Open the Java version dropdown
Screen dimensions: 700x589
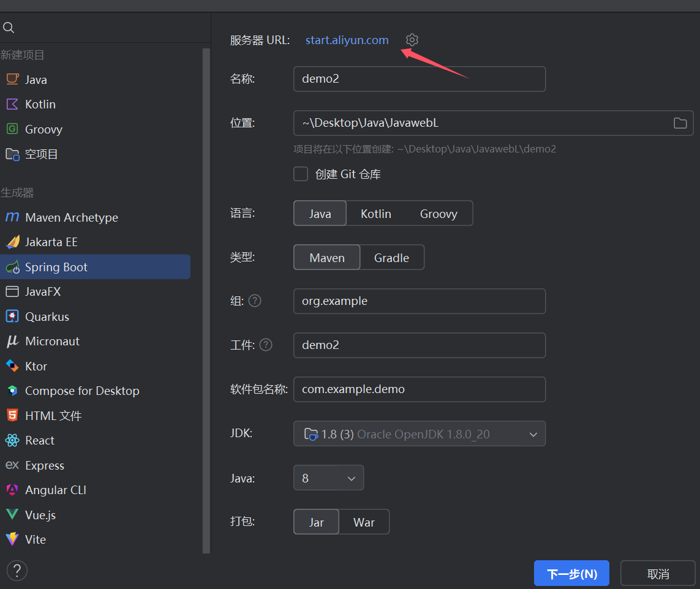pos(328,478)
